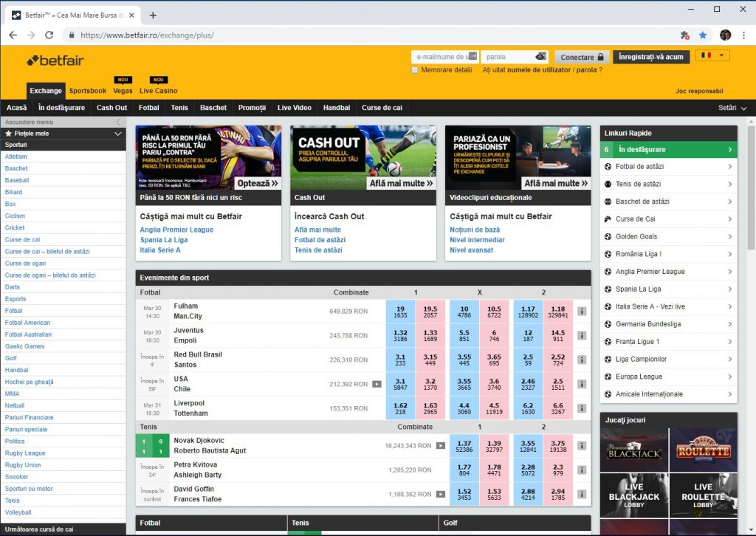The image size is (756, 536).
Task: Open the browser extensions puzzle icon
Action: (x=684, y=35)
